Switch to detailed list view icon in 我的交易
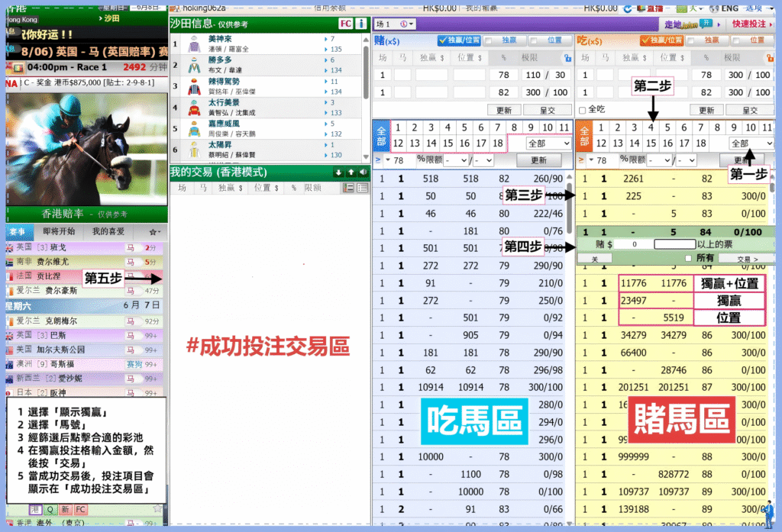 (x=348, y=188)
